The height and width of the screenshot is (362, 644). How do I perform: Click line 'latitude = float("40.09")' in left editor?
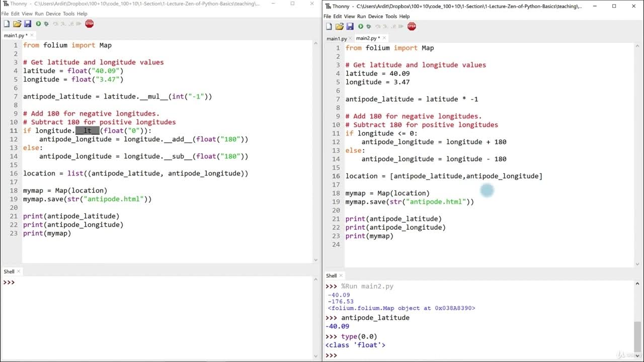73,71
